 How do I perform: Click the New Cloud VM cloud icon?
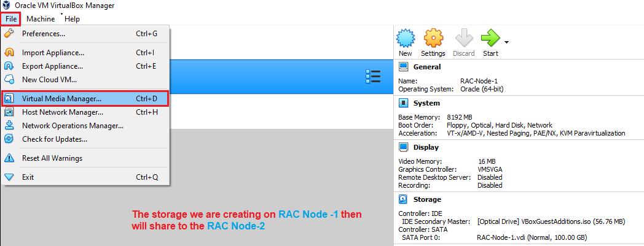(x=9, y=80)
